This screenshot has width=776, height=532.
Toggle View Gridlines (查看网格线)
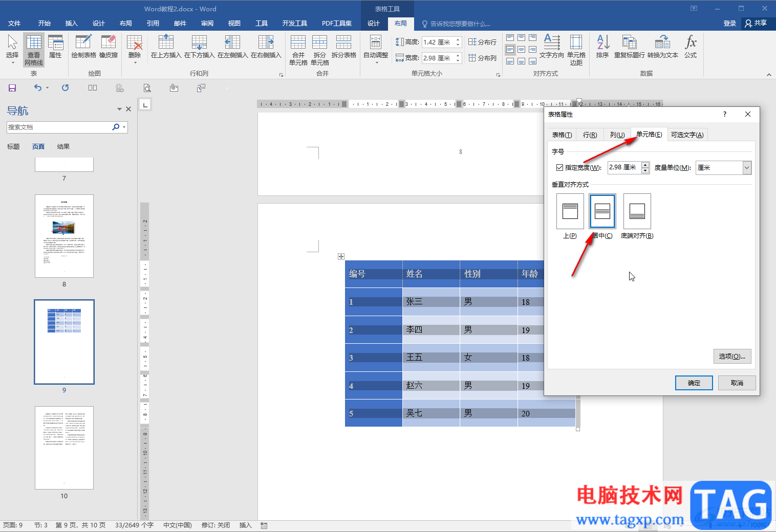[34, 50]
